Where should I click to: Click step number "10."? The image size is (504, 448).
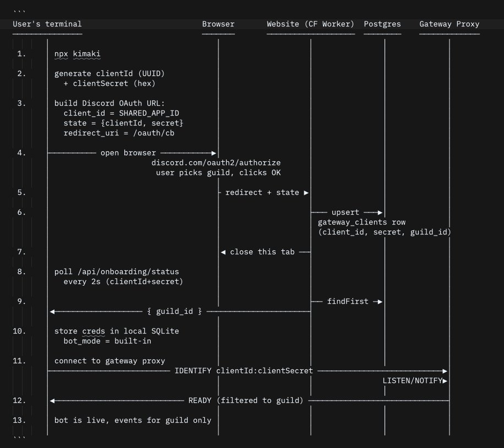19,331
